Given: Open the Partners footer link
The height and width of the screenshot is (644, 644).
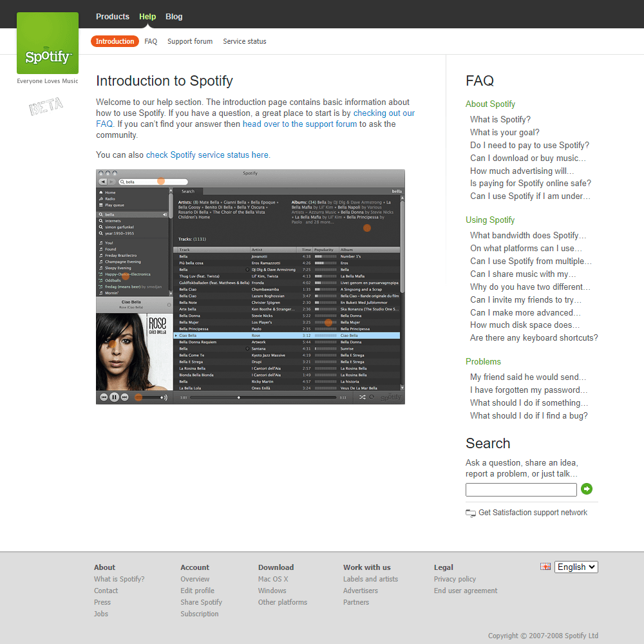Looking at the screenshot, I should pos(356,602).
